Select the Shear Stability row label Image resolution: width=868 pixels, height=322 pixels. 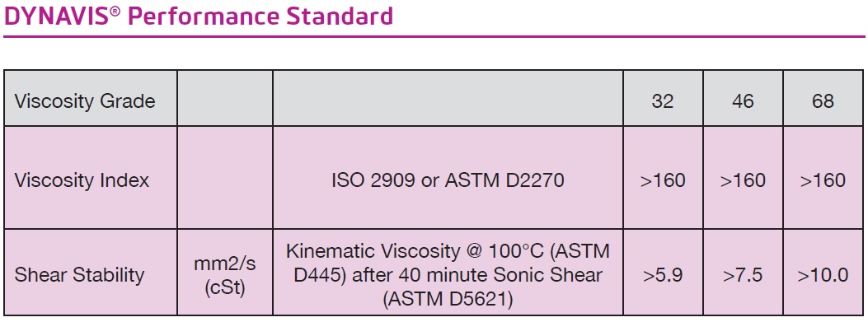79,275
